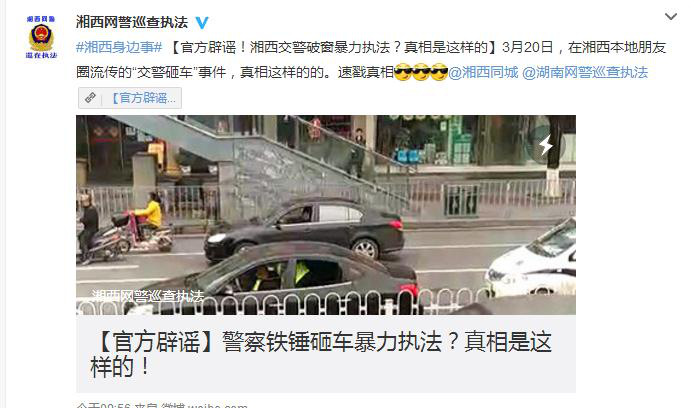Click the white police car in the video
Viewport: 694px width, 408px height.
[530, 260]
